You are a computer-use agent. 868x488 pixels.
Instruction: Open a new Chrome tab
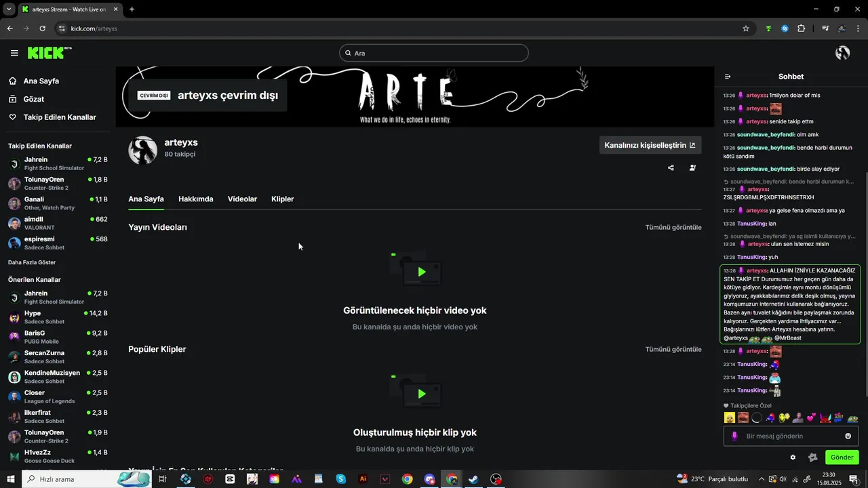pos(132,9)
